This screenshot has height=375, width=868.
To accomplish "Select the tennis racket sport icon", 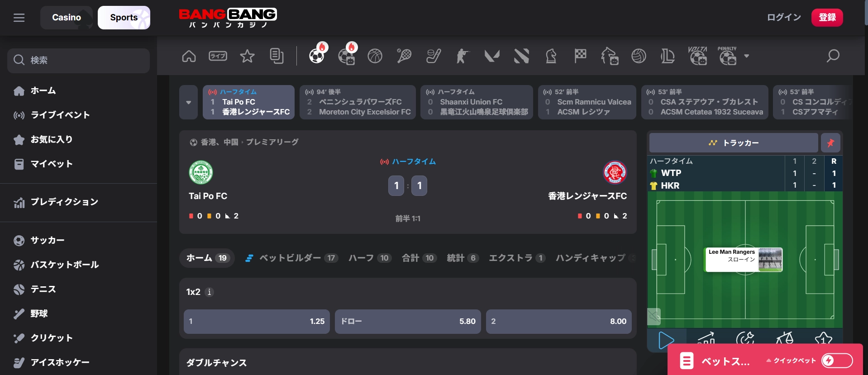I will pyautogui.click(x=404, y=56).
